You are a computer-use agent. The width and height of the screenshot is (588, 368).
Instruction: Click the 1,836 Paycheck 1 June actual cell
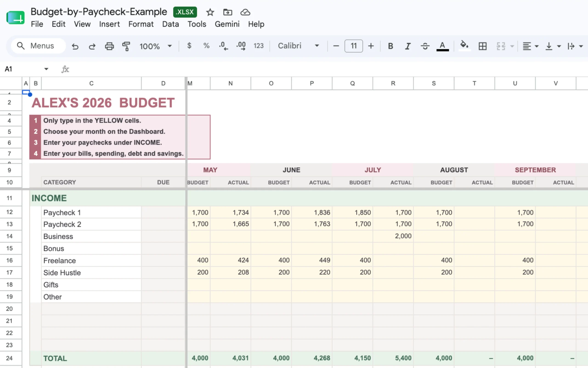click(x=312, y=212)
